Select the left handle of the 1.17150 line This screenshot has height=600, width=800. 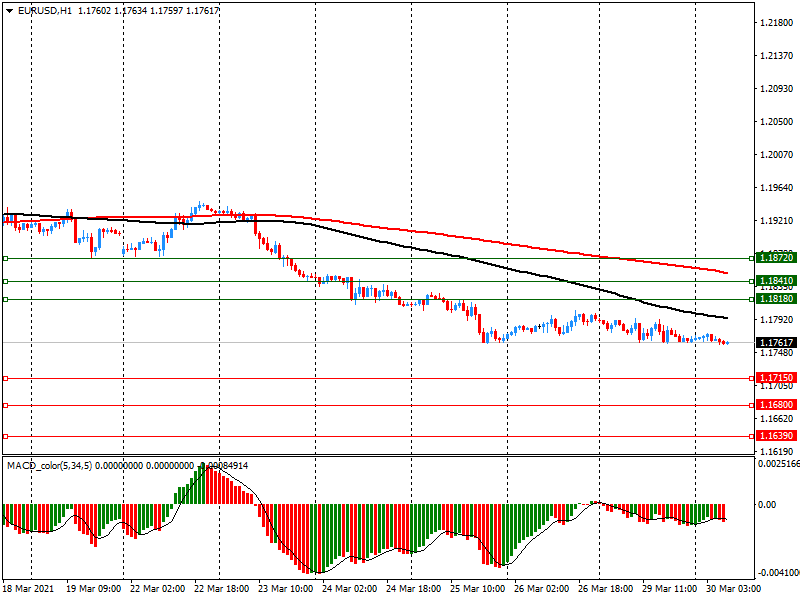[5, 378]
